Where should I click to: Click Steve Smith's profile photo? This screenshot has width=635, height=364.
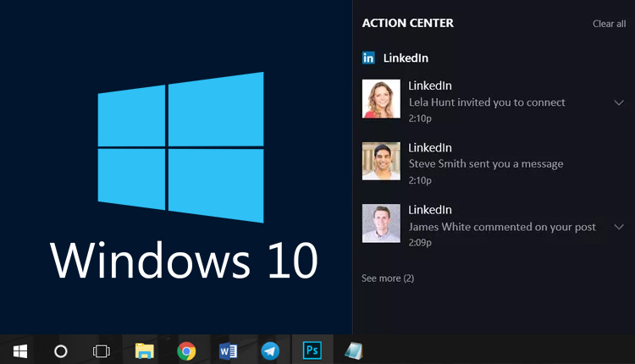(381, 161)
